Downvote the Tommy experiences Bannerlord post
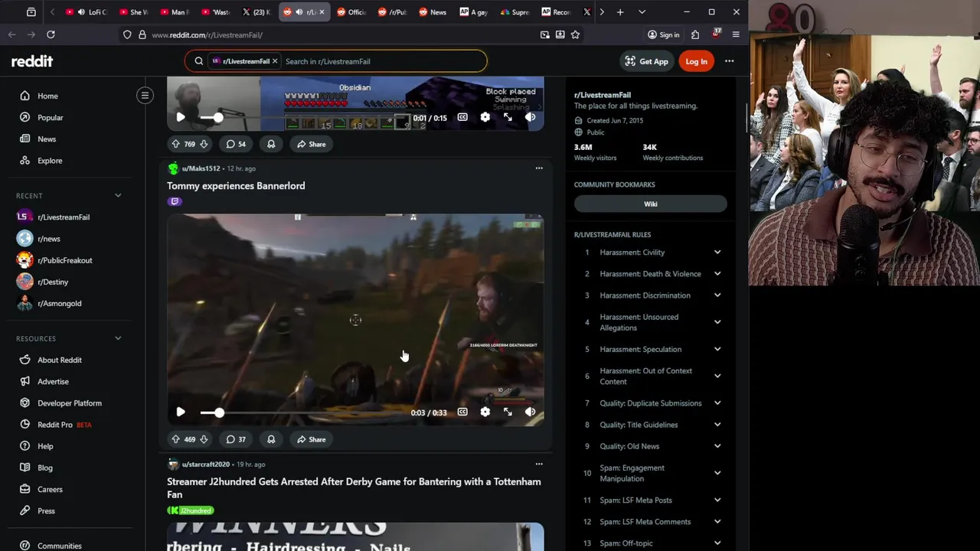Viewport: 980px width, 551px height. (204, 439)
